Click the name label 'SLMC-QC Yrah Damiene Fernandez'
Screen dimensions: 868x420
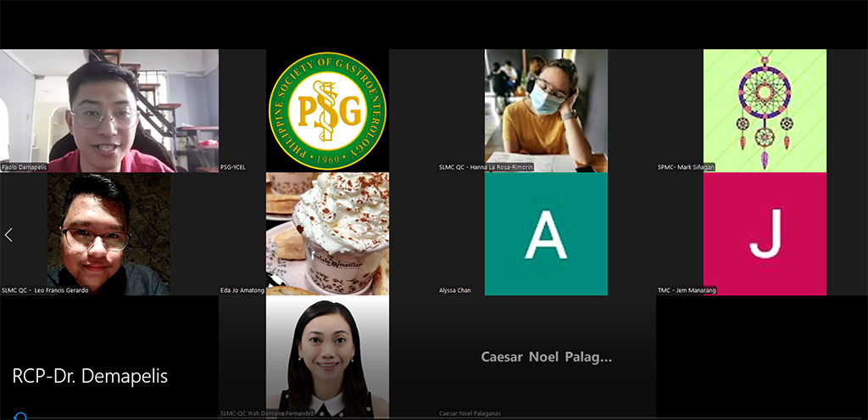point(268,413)
